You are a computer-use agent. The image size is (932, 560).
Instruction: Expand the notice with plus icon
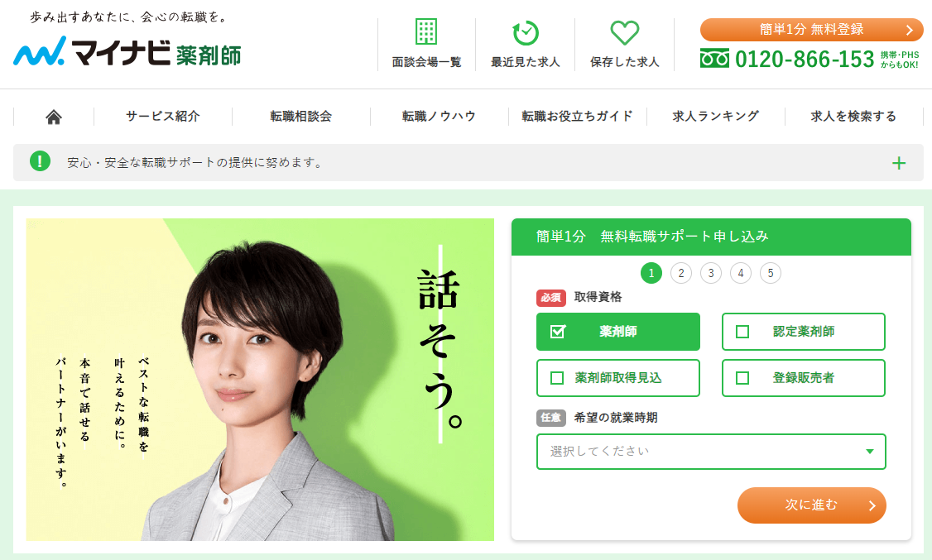click(899, 163)
